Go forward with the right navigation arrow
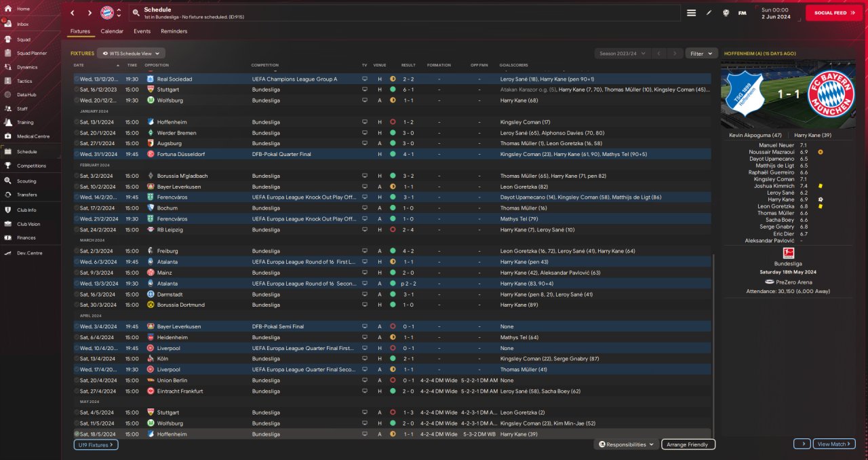The height and width of the screenshot is (460, 868). coord(89,13)
